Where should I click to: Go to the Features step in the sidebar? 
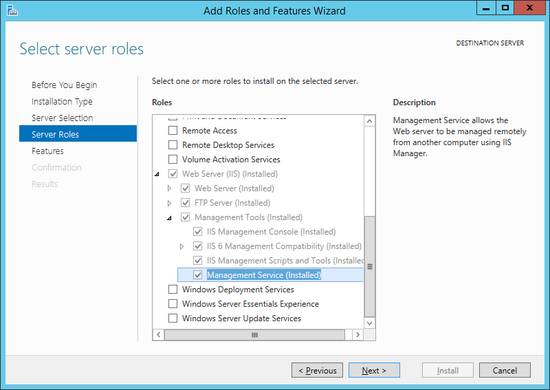click(x=47, y=151)
